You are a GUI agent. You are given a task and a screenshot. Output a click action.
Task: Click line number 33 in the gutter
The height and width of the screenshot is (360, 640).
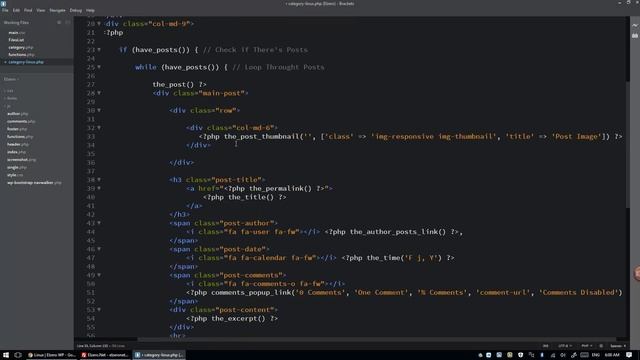[x=90, y=136]
